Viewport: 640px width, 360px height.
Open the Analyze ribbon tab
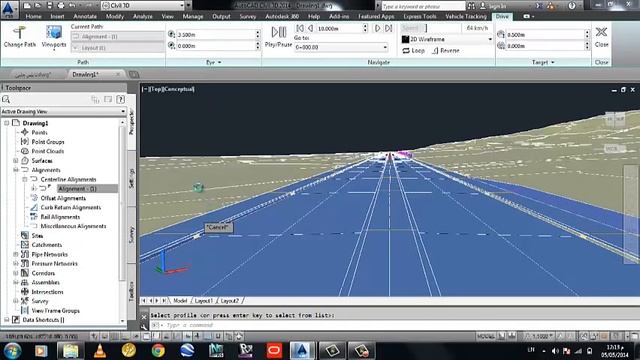pyautogui.click(x=142, y=16)
